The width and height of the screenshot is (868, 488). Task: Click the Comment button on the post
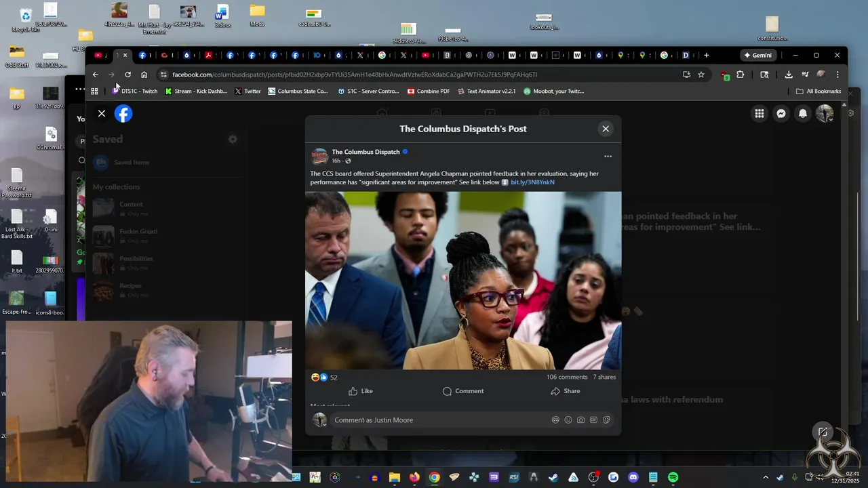pyautogui.click(x=463, y=391)
